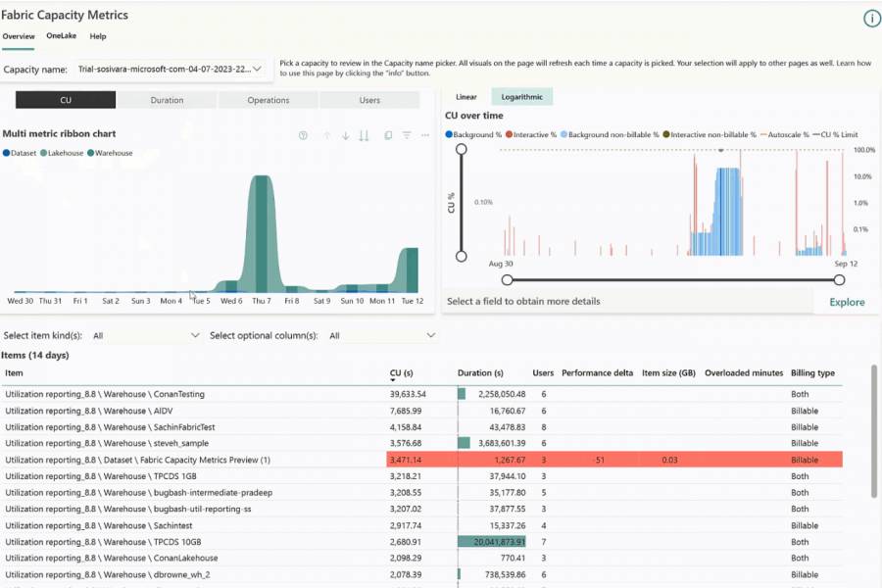Click the drill up arrow icon
This screenshot has height=588, width=882.
tap(326, 135)
